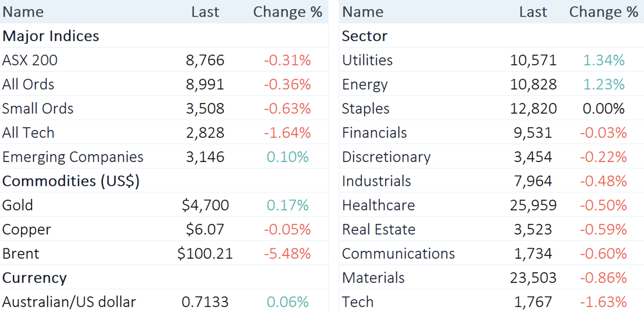Select the Staples last value 12,820
Screen dimensions: 644x312
tap(533, 109)
